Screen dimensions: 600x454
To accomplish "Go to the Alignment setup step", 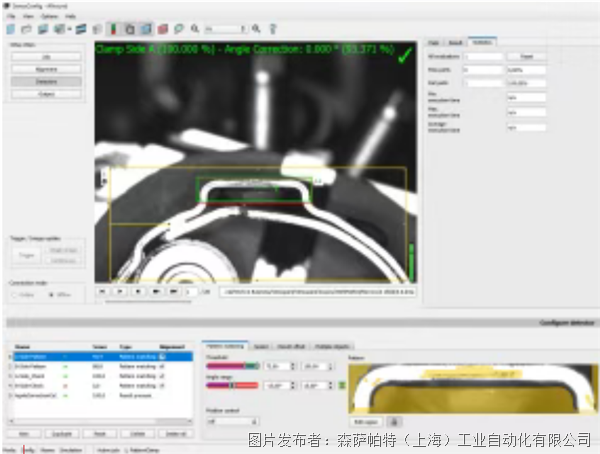I will tap(46, 69).
